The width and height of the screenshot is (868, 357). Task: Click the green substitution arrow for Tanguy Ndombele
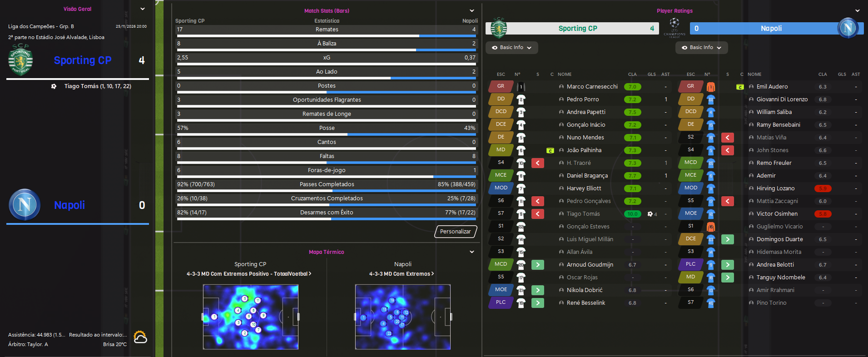click(x=728, y=277)
